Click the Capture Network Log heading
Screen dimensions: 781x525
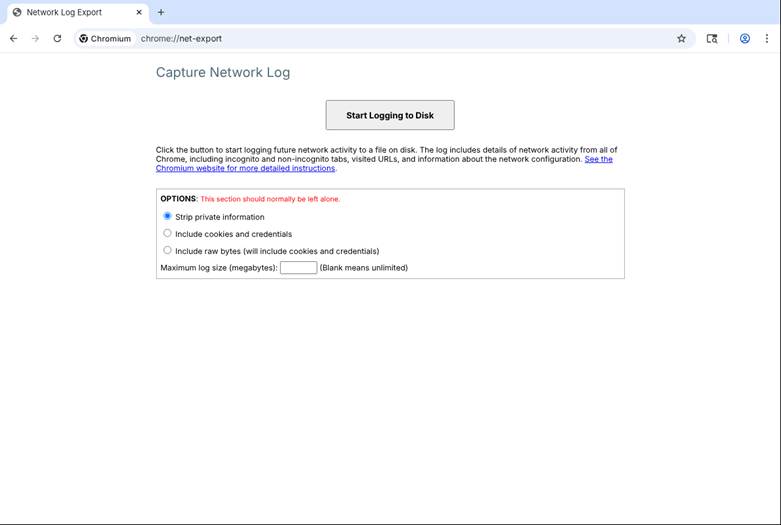[223, 73]
